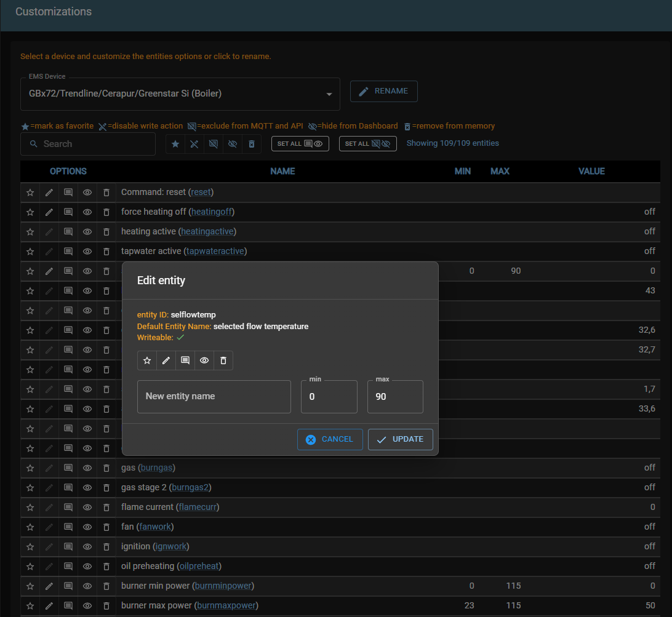The image size is (672, 617).
Task: Star the burner max power row
Action: point(30,605)
